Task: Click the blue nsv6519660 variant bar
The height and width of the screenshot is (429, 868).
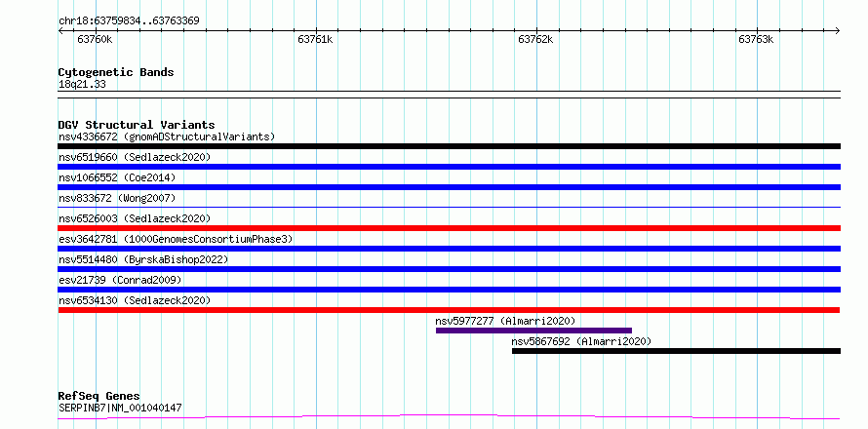Action: (449, 167)
